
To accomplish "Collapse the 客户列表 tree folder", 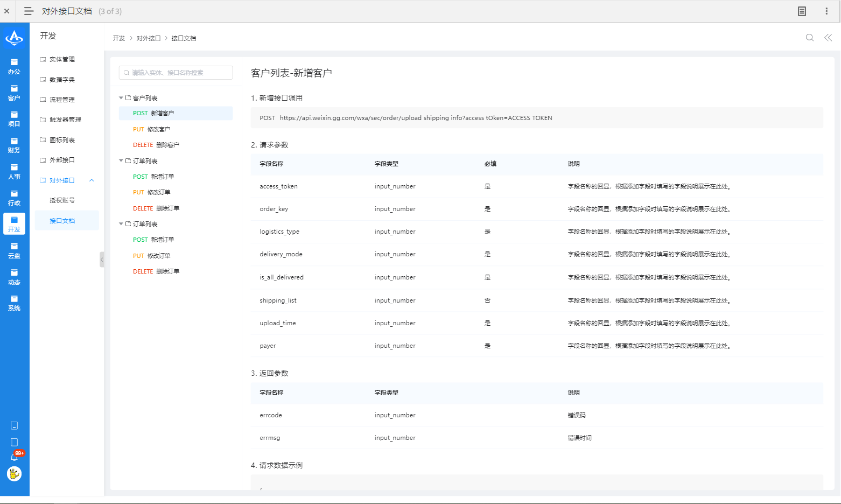I will pos(121,98).
